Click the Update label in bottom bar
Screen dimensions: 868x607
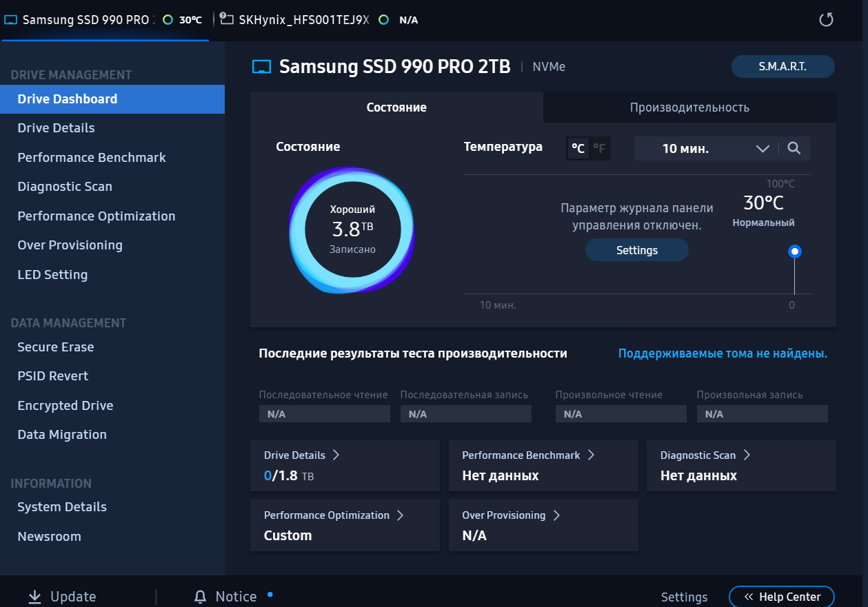coord(73,597)
